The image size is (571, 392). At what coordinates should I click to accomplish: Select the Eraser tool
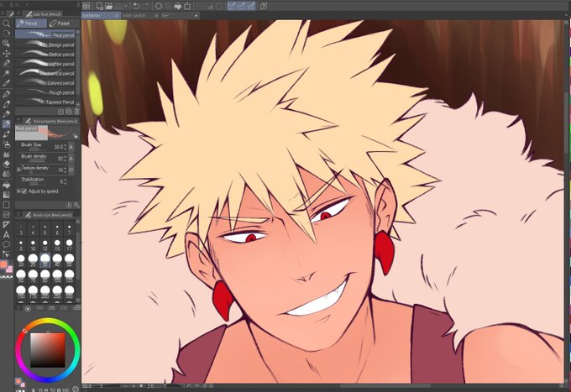click(x=6, y=165)
